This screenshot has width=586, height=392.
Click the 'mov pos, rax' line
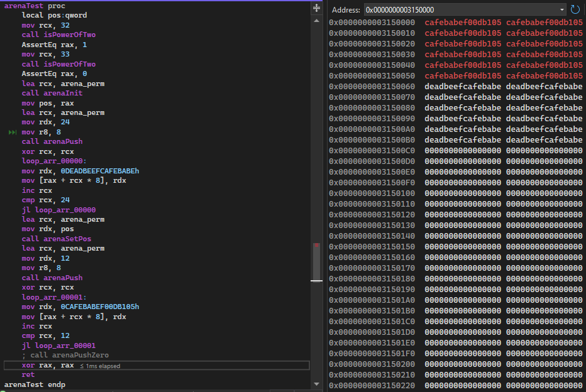click(x=48, y=103)
